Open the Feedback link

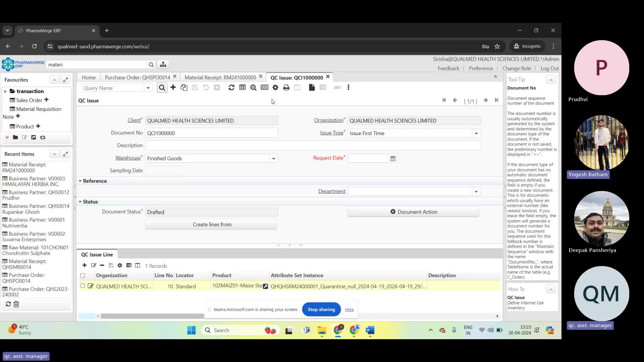[448, 68]
